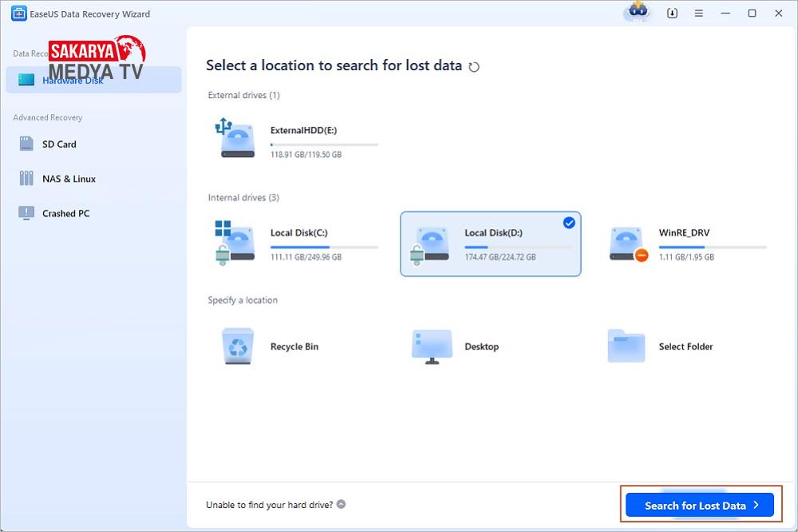
Task: Expand the help arrow beside hard drive question
Action: pos(341,504)
